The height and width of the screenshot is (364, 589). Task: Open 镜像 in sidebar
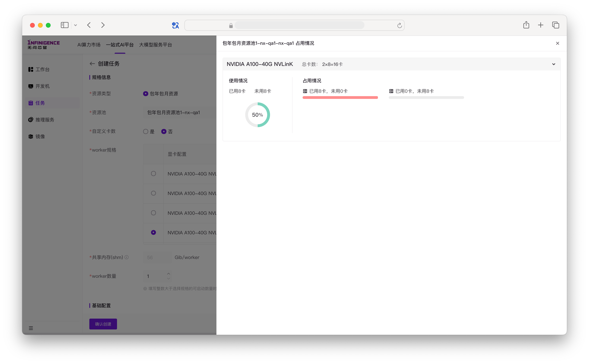52,137
